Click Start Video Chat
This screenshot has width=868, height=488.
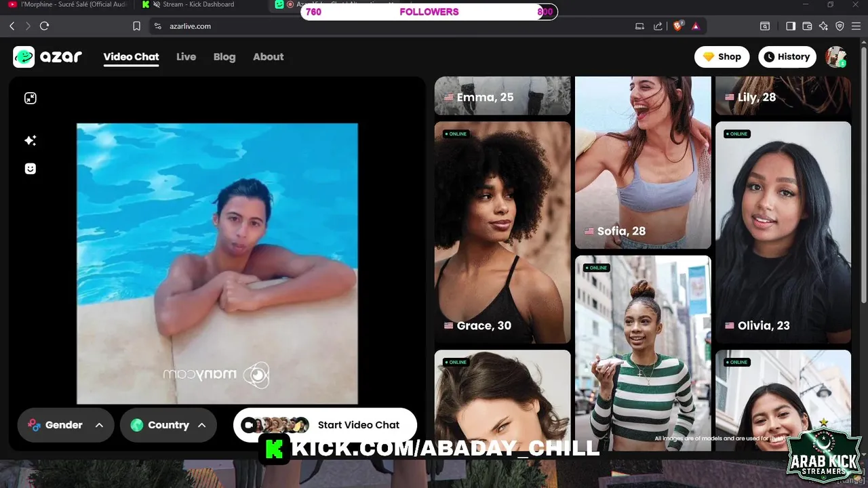tap(325, 425)
